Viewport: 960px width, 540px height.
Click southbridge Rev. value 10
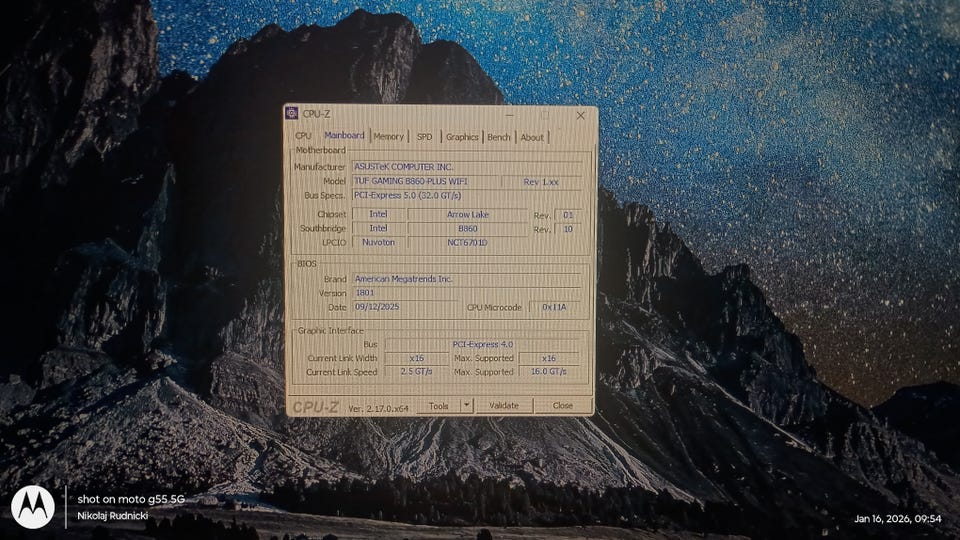[568, 229]
